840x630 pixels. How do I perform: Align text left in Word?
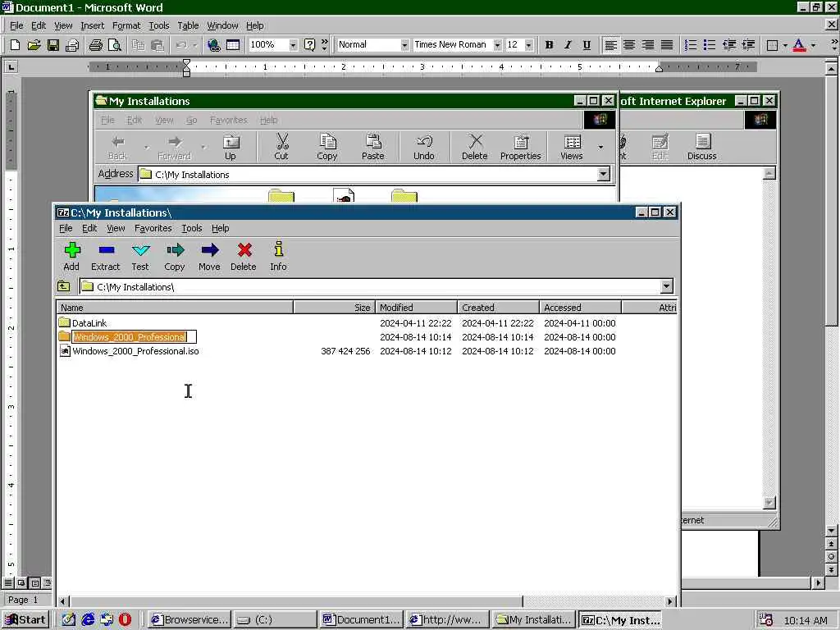pyautogui.click(x=610, y=45)
